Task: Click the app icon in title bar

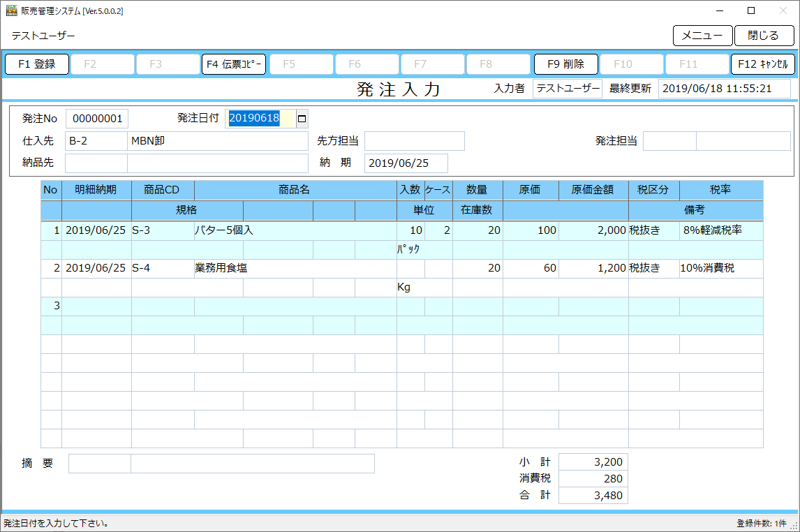Action: click(11, 10)
